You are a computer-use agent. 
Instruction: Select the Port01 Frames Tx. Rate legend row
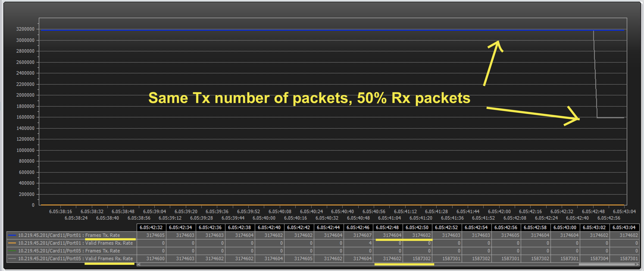tap(72, 235)
